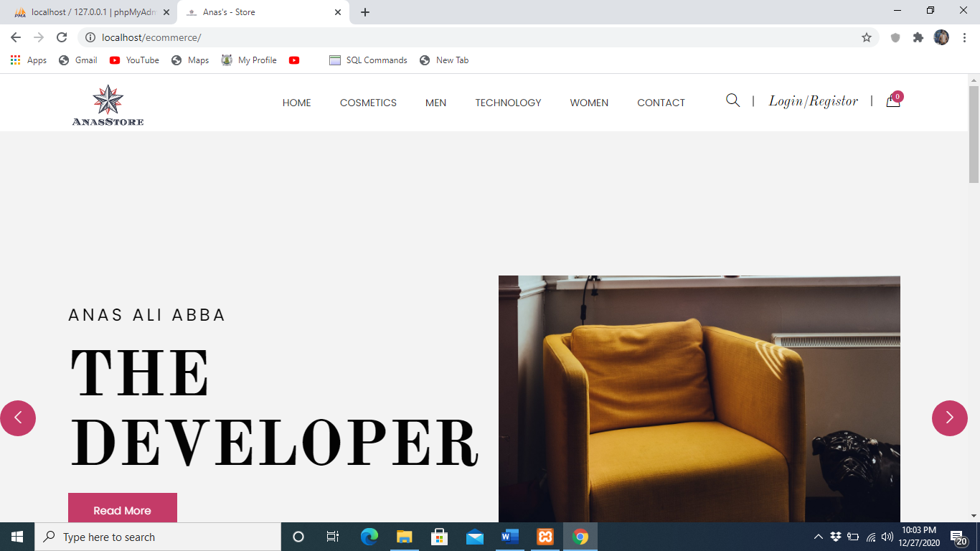
Task: Select the Anas's - Store tab
Action: coord(264,12)
